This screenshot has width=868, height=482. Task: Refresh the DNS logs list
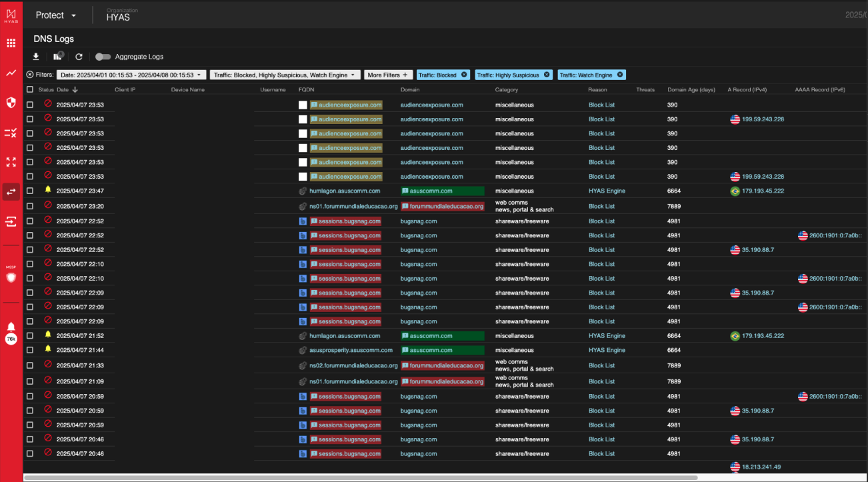tap(79, 57)
